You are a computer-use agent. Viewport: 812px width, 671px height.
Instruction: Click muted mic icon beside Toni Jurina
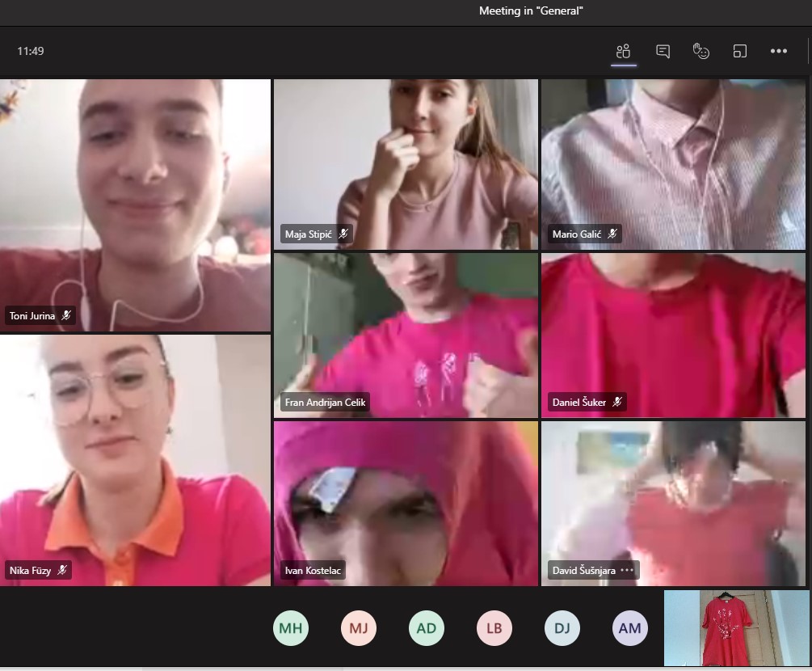[x=66, y=316]
